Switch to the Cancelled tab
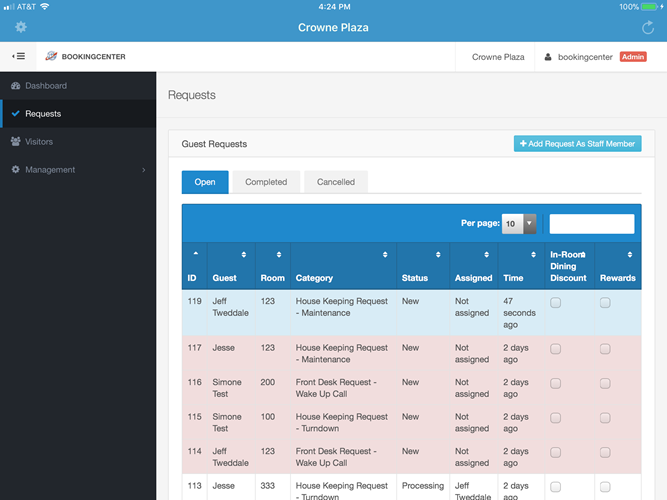Image resolution: width=667 pixels, height=500 pixels. coord(336,182)
